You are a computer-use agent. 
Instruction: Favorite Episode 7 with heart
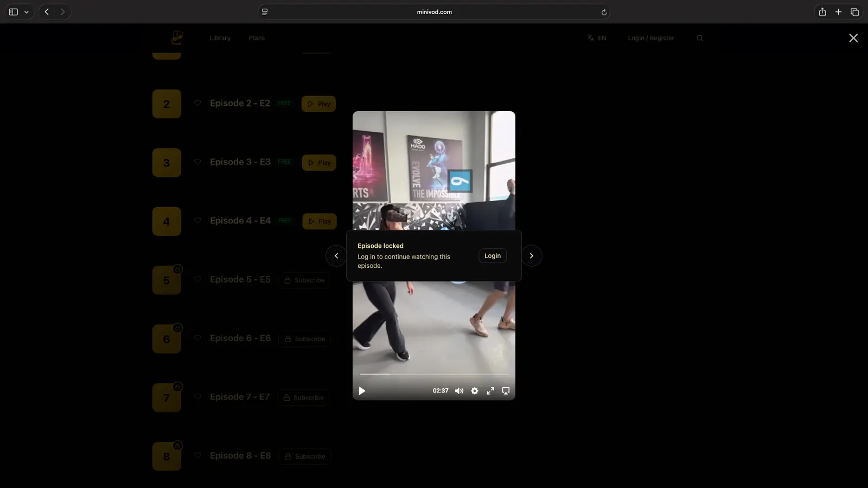coord(197,397)
